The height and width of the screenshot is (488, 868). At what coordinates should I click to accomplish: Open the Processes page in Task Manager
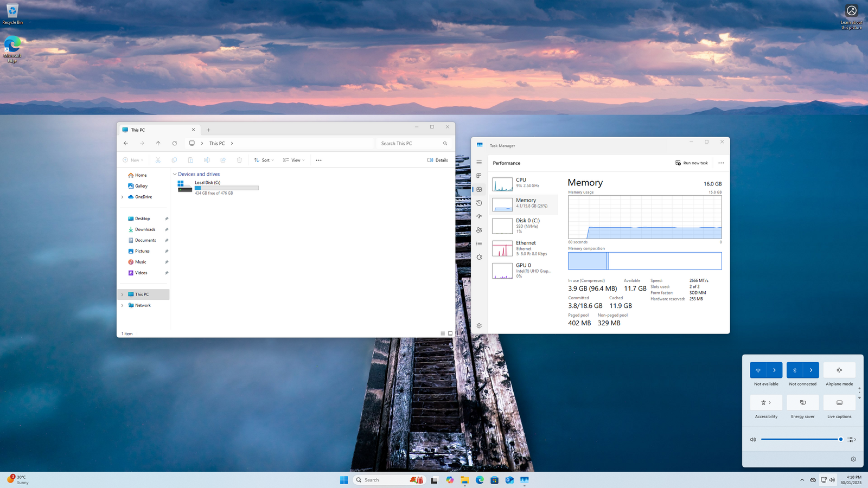click(479, 176)
